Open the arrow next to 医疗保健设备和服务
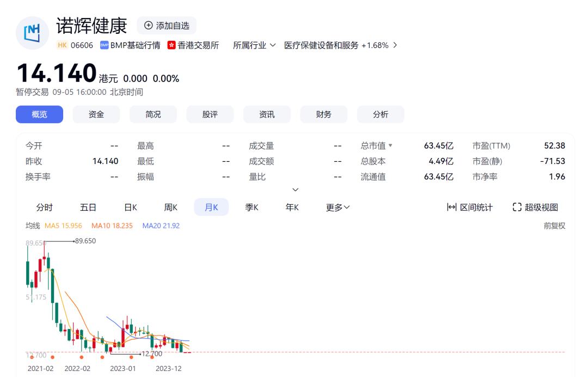The image size is (588, 377). pos(395,45)
